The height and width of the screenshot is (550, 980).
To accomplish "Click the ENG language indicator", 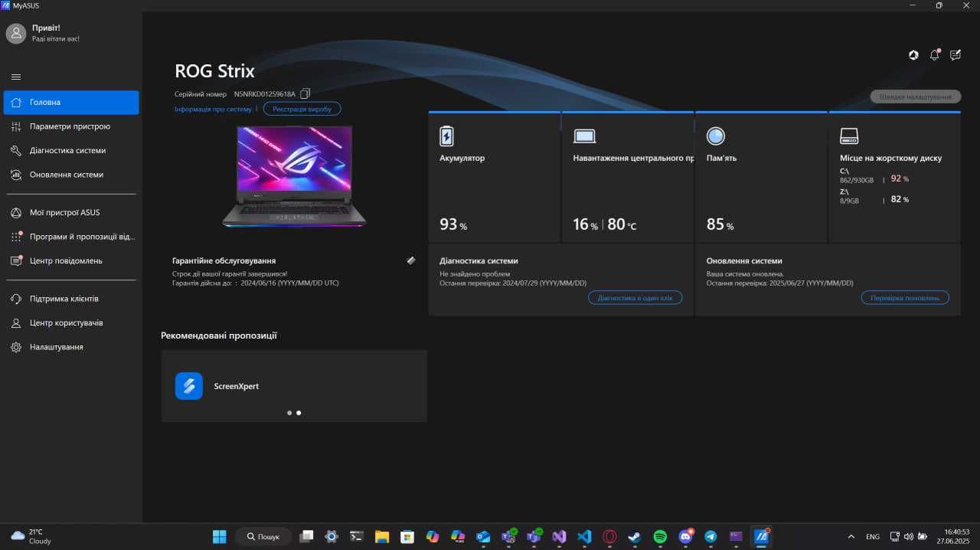I will click(873, 536).
